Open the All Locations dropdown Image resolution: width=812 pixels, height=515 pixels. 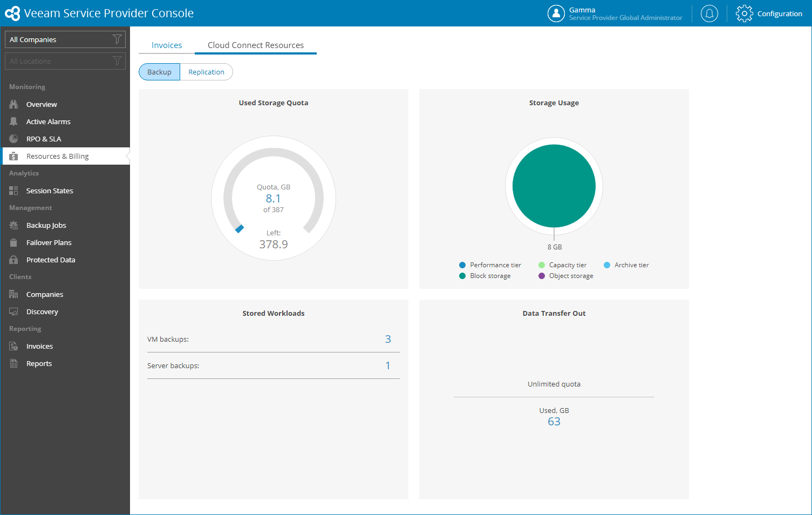click(65, 61)
